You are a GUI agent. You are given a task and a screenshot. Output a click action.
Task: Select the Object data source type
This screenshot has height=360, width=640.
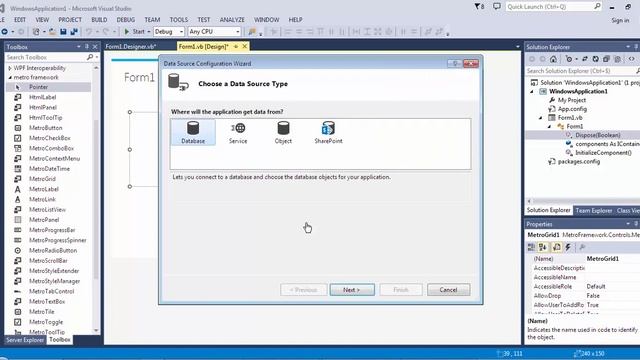(283, 132)
